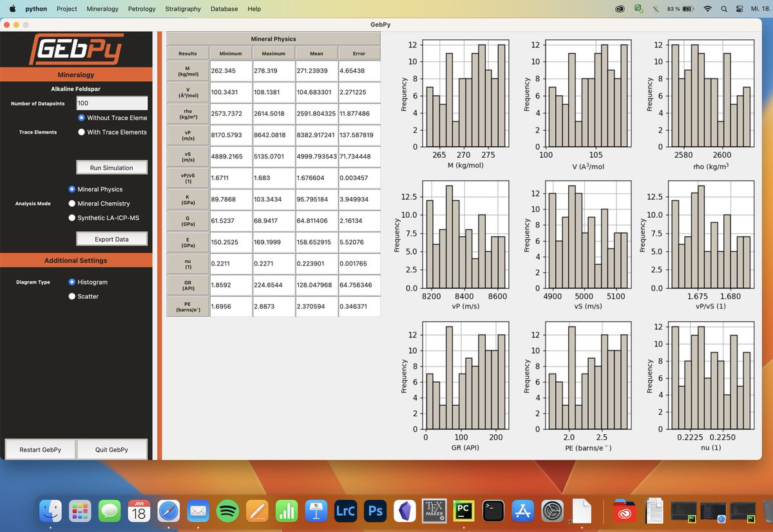Click GR error value 64.756346
The width and height of the screenshot is (773, 532).
(359, 285)
